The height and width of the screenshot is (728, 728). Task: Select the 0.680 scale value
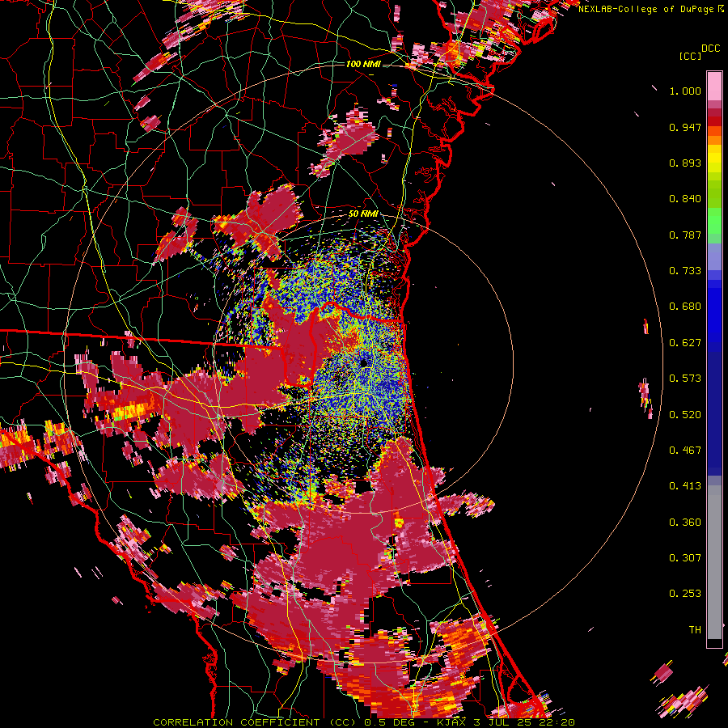pos(685,307)
